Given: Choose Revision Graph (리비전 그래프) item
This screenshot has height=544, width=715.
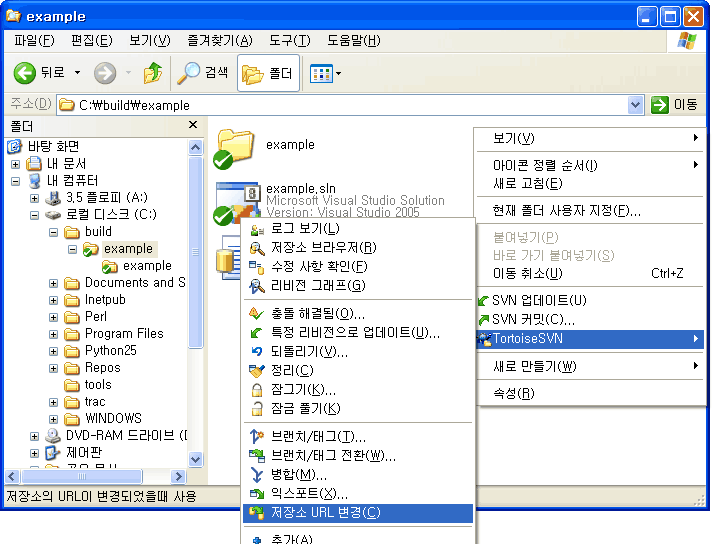Looking at the screenshot, I should point(317,285).
